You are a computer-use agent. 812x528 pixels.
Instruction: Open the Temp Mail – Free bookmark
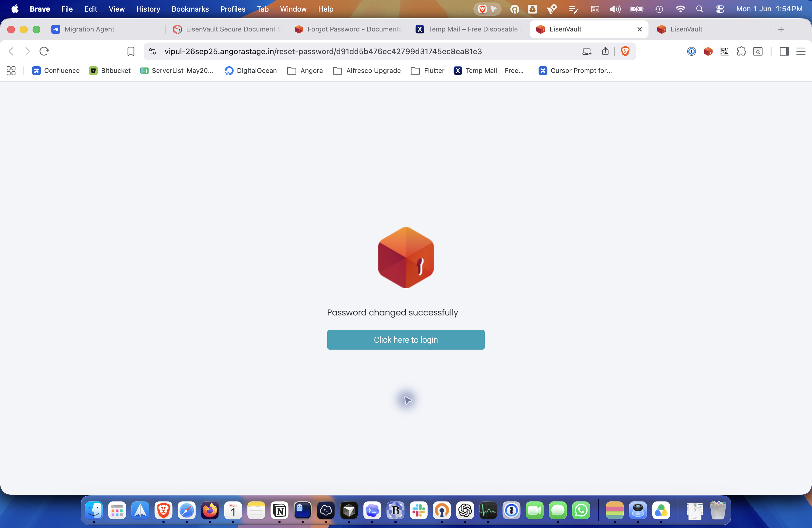[489, 71]
